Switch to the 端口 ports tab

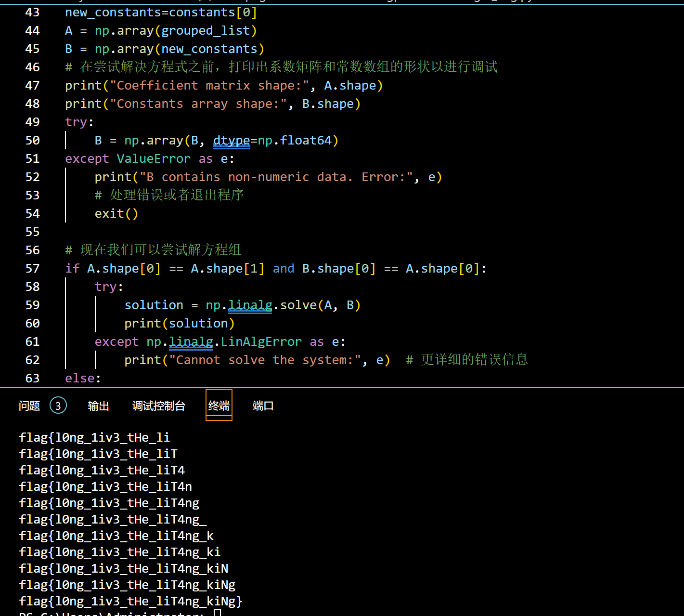263,406
